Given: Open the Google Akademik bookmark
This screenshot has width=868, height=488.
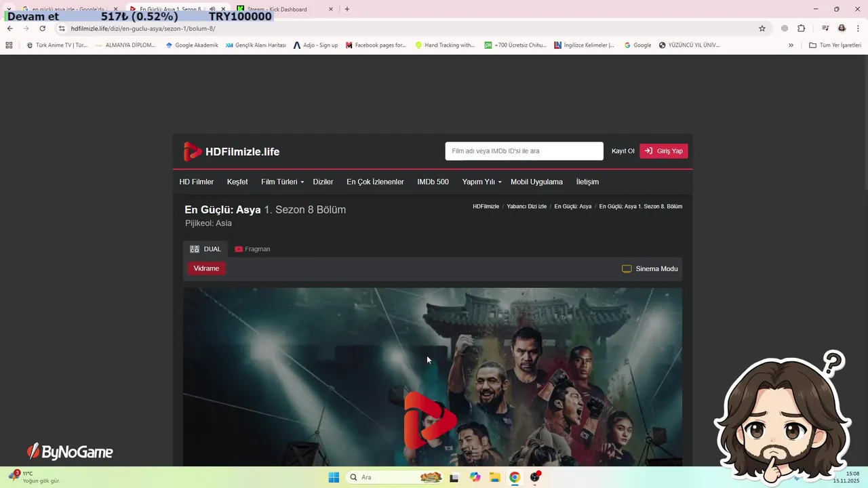Looking at the screenshot, I should point(192,45).
